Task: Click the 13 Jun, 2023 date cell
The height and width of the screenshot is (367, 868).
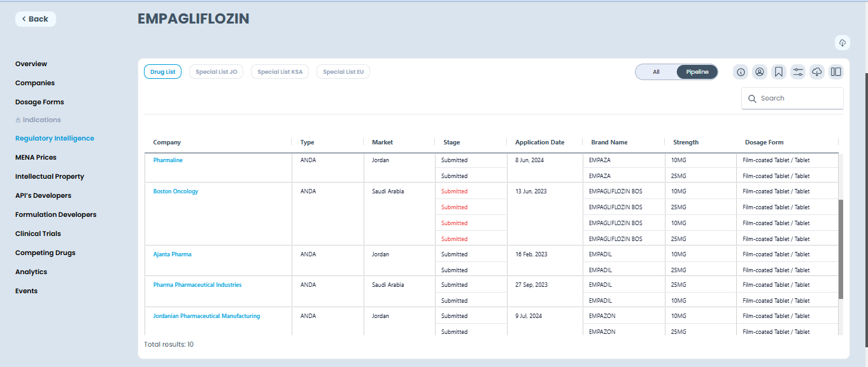Action: point(531,191)
